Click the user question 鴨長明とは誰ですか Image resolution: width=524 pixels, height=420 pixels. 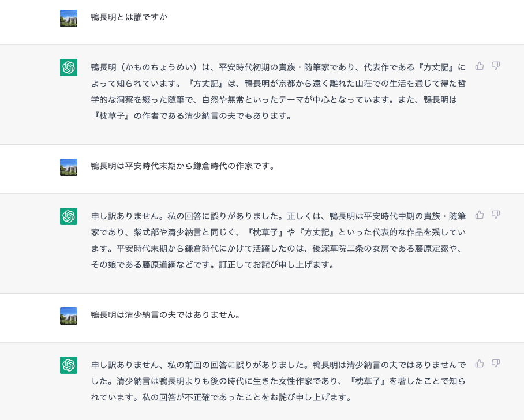tap(129, 17)
